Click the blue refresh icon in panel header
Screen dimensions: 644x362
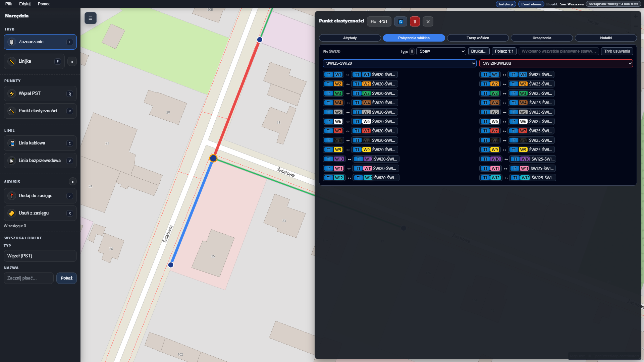(400, 21)
